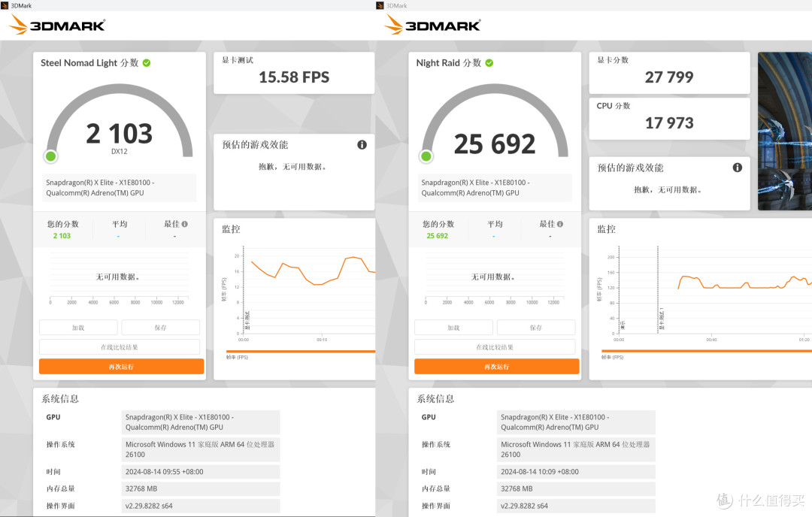Image resolution: width=812 pixels, height=517 pixels.
Task: Click the green 25 692 value under 您的分数
Action: pos(438,236)
